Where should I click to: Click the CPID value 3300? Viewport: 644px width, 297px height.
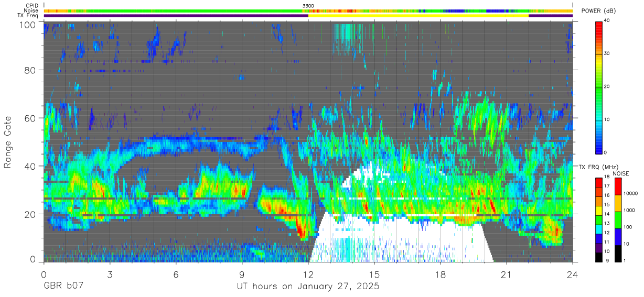pyautogui.click(x=308, y=5)
